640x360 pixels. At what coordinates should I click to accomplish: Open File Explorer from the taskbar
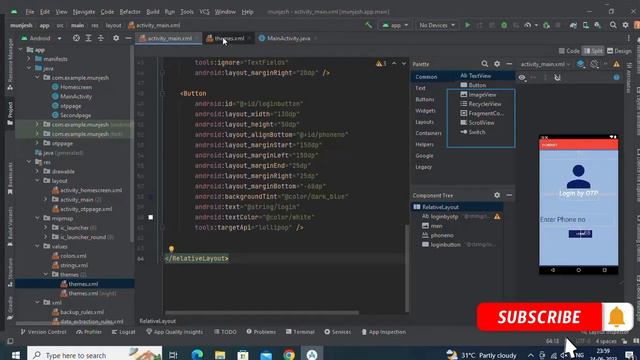[220, 355]
